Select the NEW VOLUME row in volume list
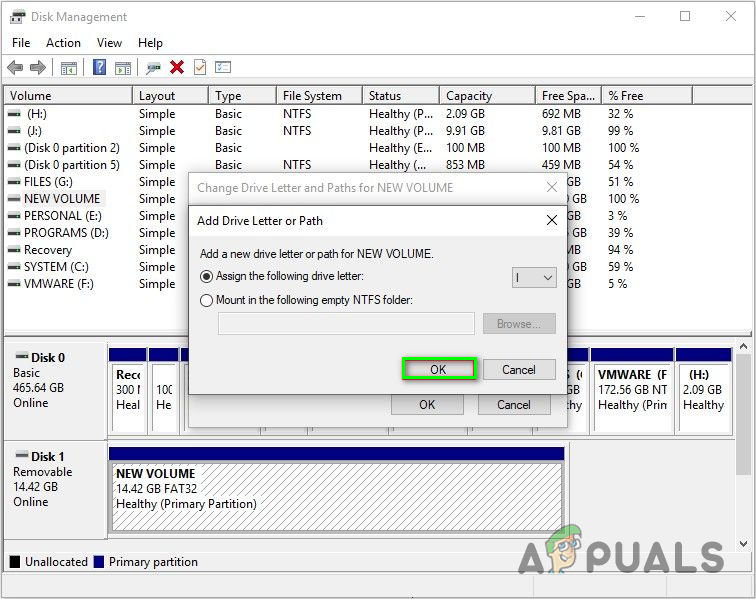Image resolution: width=756 pixels, height=599 pixels. pyautogui.click(x=62, y=199)
